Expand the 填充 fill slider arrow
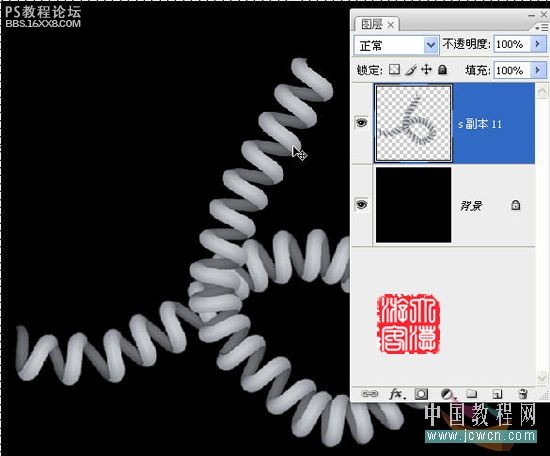The width and height of the screenshot is (550, 456). coord(538,70)
